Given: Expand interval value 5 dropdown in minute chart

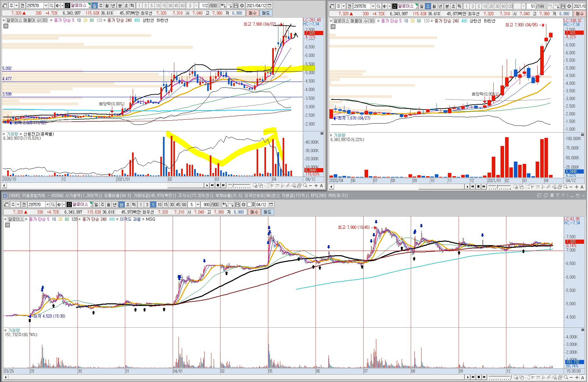Looking at the screenshot, I should click(x=198, y=204).
